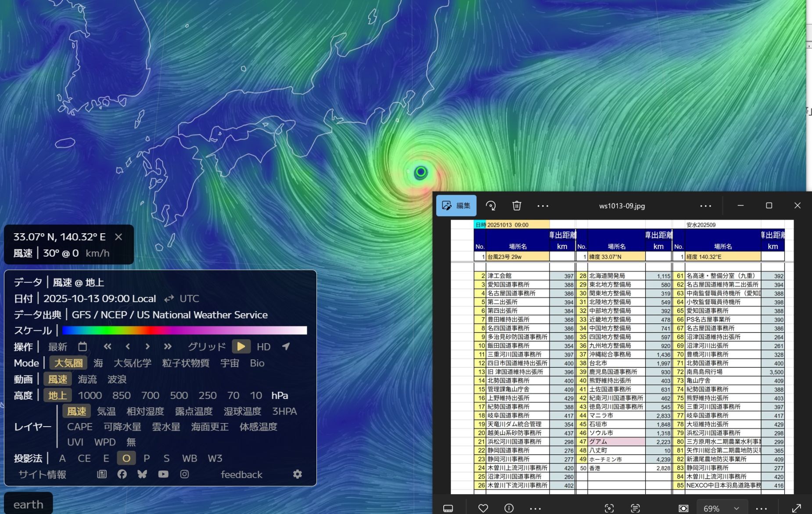The height and width of the screenshot is (514, 812).
Task: Select the 850 hPa height level
Action: coord(121,395)
